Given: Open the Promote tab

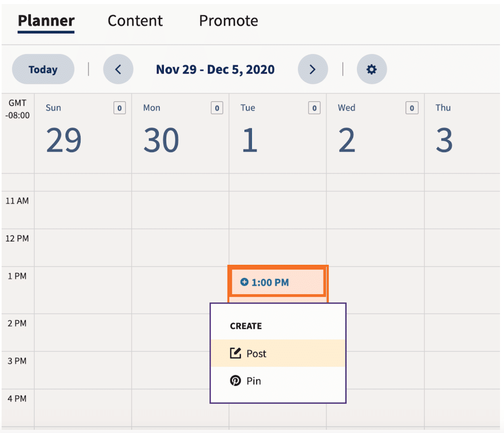Looking at the screenshot, I should (x=229, y=21).
